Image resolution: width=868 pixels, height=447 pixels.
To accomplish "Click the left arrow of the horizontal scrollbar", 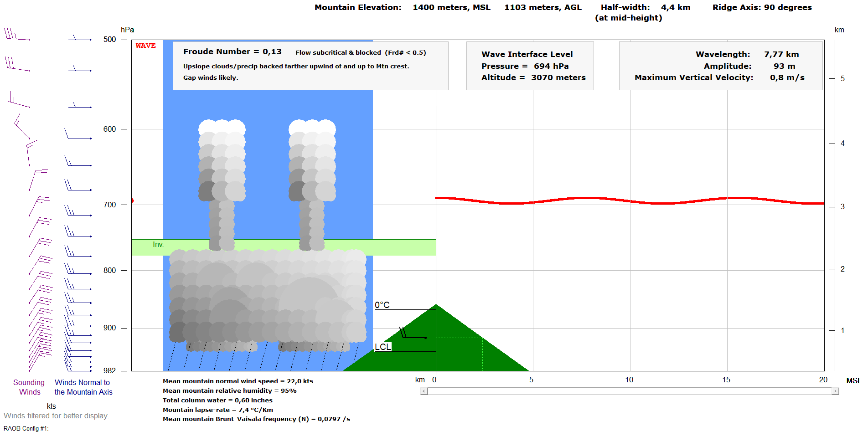I will pos(424,391).
